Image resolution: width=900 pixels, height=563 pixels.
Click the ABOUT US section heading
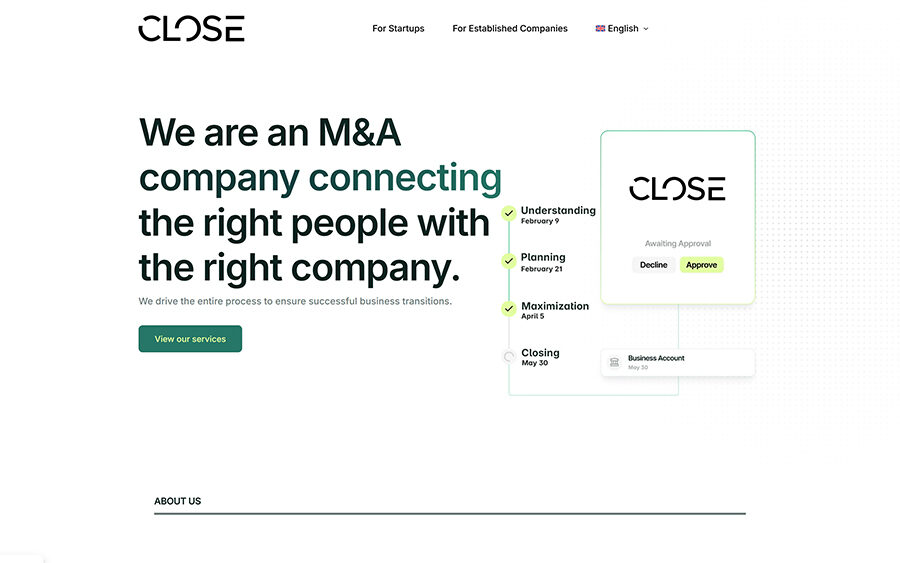pos(177,501)
